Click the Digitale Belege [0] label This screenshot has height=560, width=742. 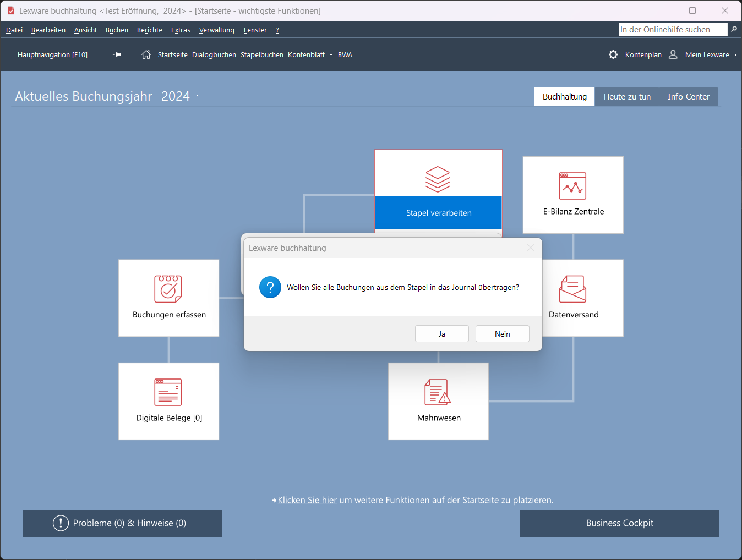(169, 418)
